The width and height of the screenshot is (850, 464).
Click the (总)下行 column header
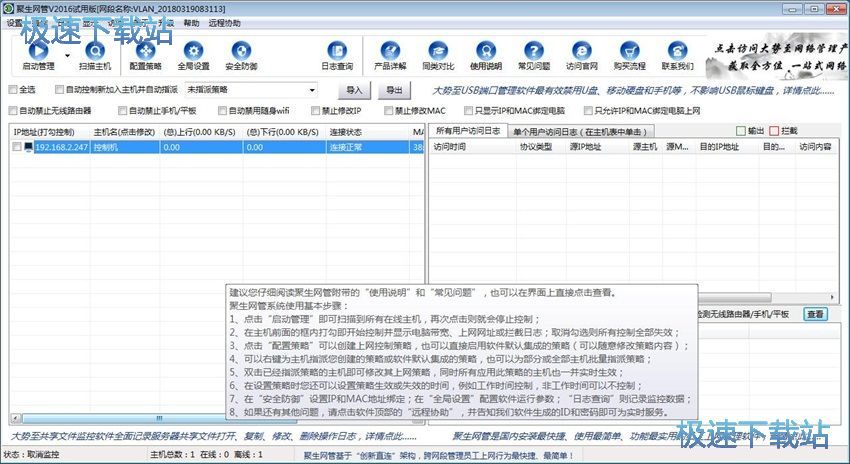tap(284, 132)
